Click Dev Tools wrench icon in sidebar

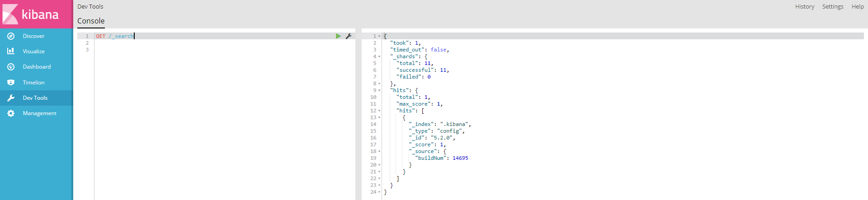click(11, 98)
